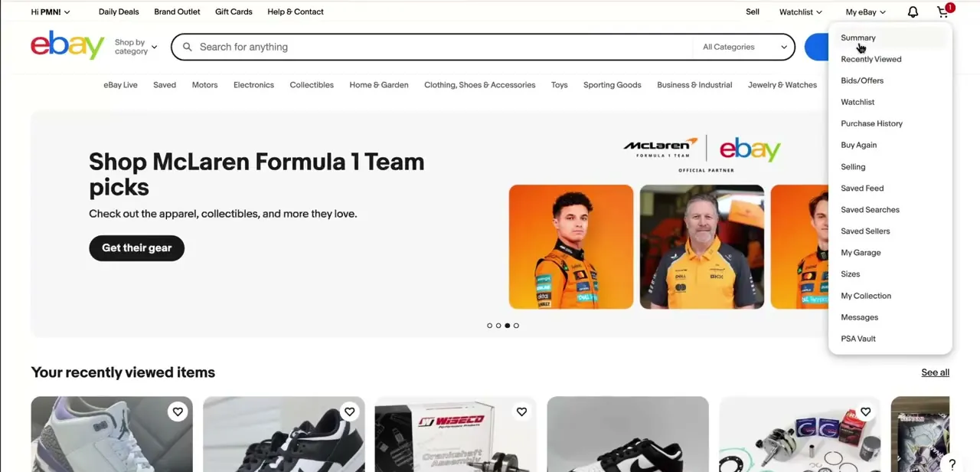Open the Daily Deals link
Image resolution: width=980 pixels, height=472 pixels.
[119, 11]
